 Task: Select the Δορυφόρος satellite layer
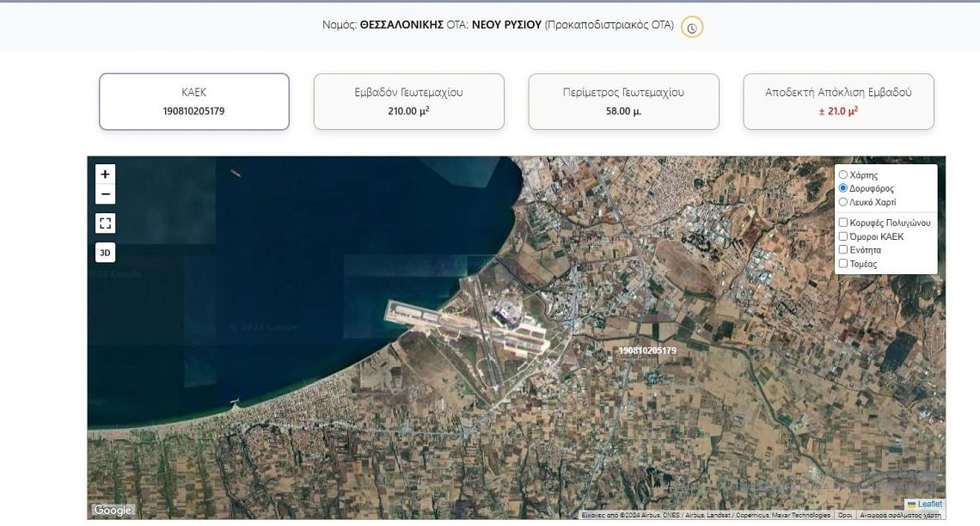843,188
